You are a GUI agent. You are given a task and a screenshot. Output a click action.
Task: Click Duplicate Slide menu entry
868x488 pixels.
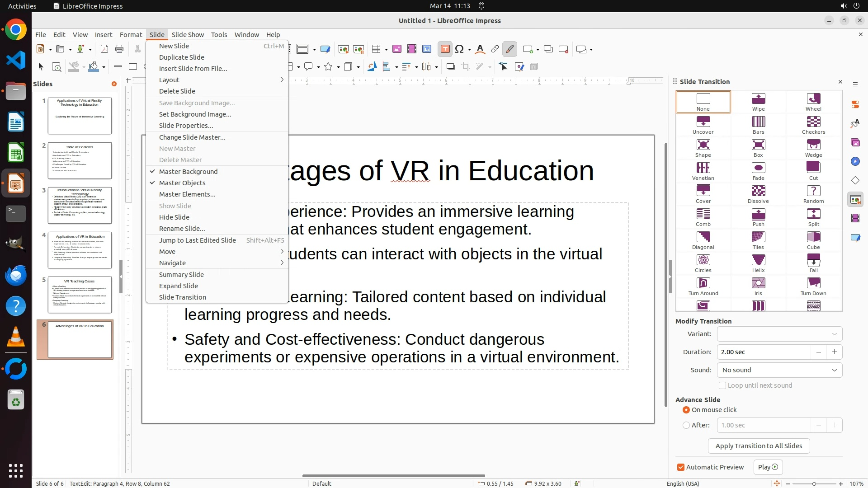182,57
